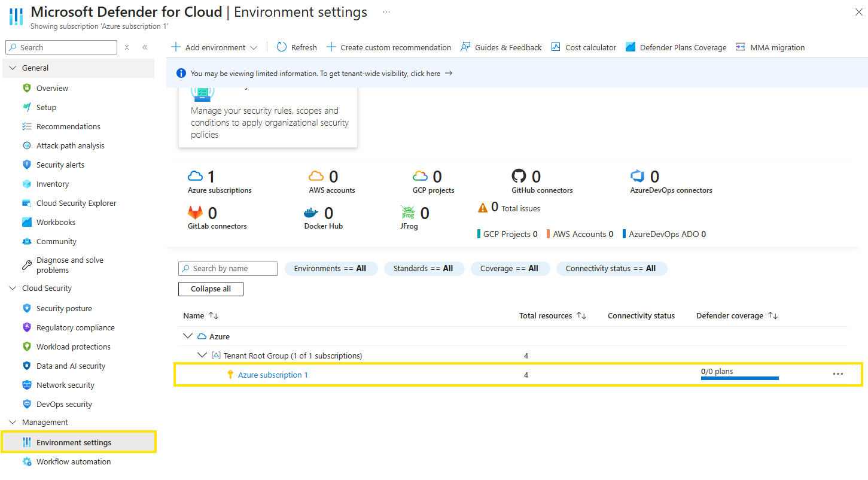Collapse the General sidebar section
Viewport: 868px width, 480px height.
(x=13, y=68)
